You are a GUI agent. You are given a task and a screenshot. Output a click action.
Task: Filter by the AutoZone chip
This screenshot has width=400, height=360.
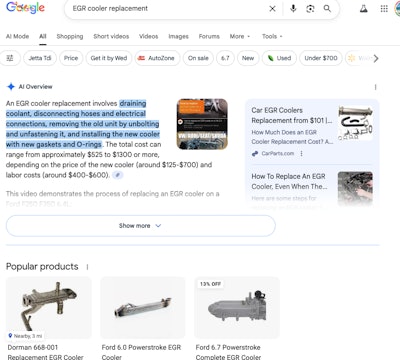[x=157, y=58]
